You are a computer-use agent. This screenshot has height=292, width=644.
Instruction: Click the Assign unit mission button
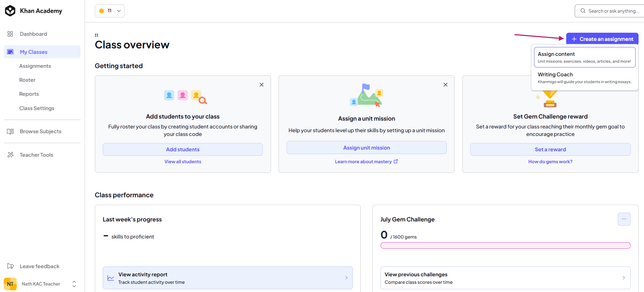coord(367,148)
